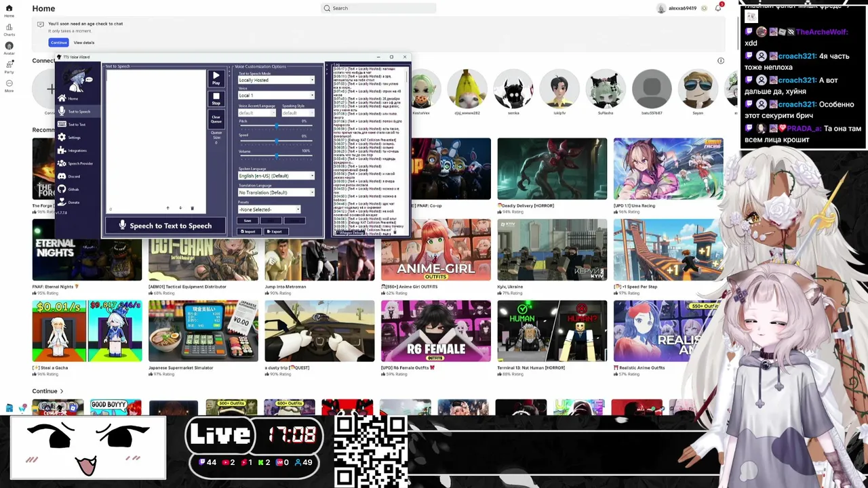Click the down arrow under the text box
Viewport: 868px width, 488px height.
(180, 208)
